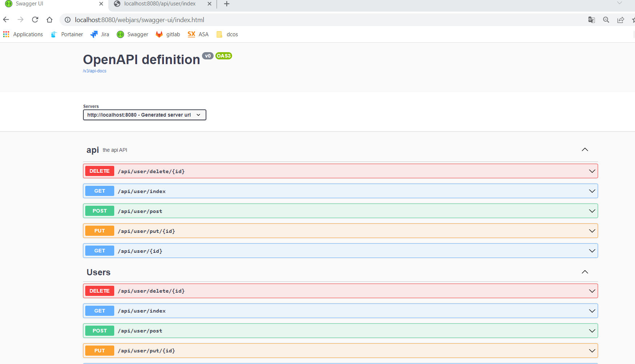The height and width of the screenshot is (364, 635).
Task: Expand GET /api/user/index arrow in api section
Action: pos(592,191)
